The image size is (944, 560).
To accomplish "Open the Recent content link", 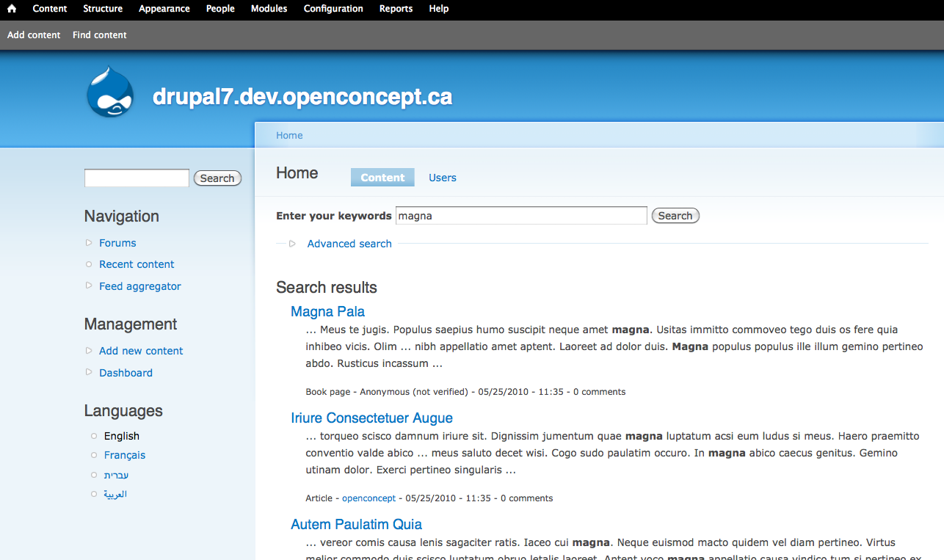I will [x=137, y=264].
